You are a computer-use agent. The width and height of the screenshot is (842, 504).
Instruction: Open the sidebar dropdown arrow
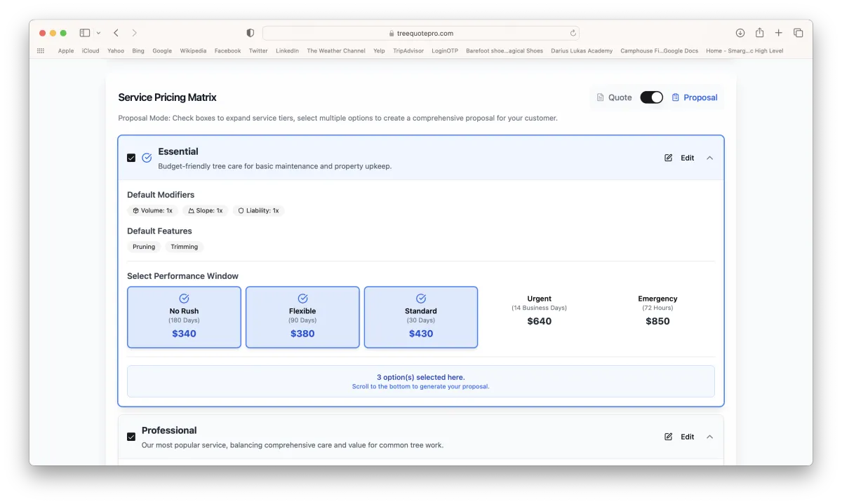tap(98, 33)
